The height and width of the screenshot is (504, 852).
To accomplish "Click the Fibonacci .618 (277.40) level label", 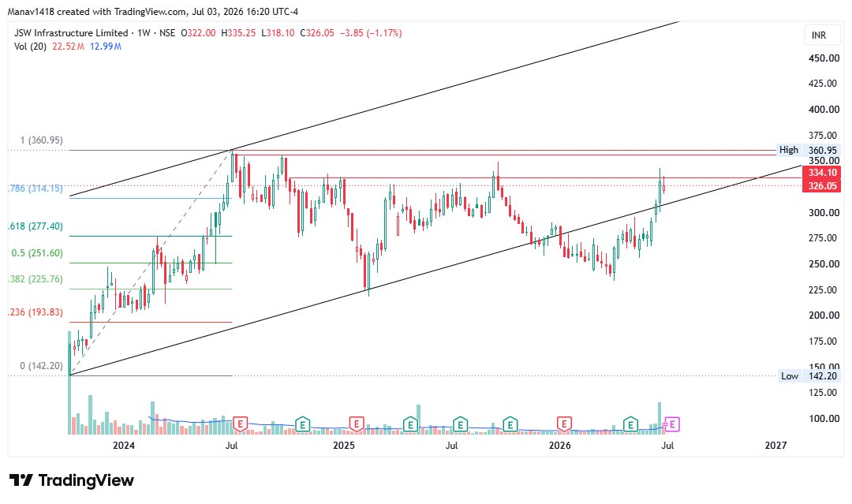I will pyautogui.click(x=35, y=226).
